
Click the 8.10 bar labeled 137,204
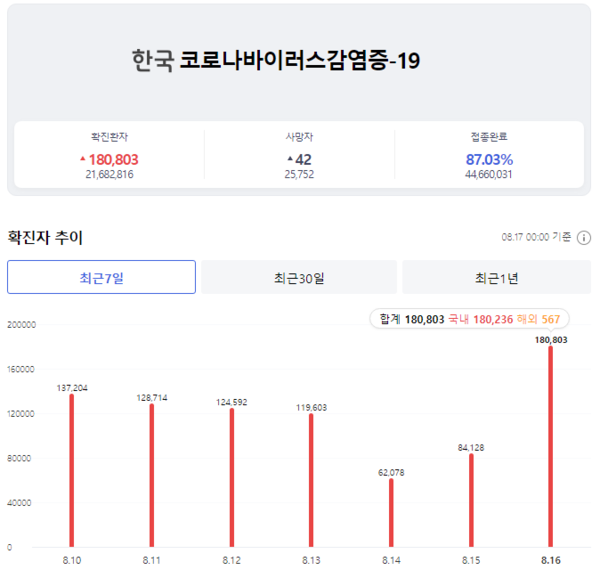[72, 471]
